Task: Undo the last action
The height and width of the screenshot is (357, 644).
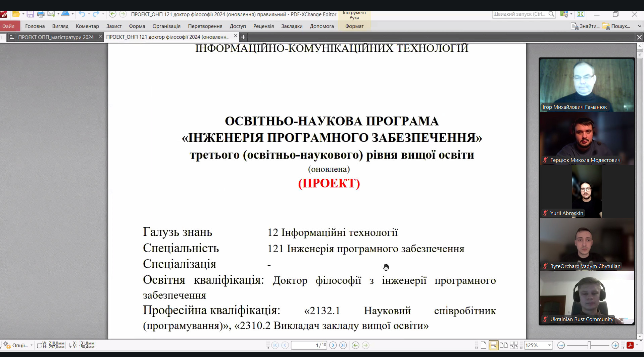Action: pos(82,14)
